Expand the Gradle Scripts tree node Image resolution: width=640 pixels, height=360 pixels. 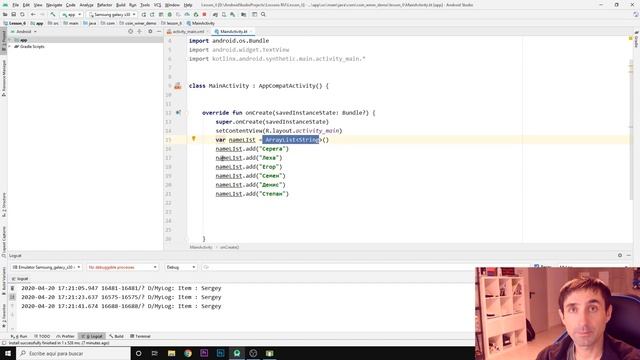click(x=10, y=47)
